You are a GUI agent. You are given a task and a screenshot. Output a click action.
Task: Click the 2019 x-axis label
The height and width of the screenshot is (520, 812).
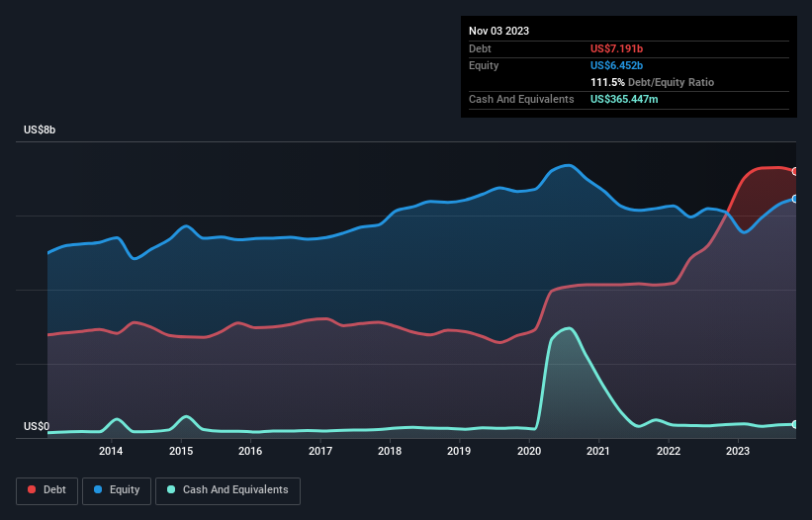click(459, 451)
